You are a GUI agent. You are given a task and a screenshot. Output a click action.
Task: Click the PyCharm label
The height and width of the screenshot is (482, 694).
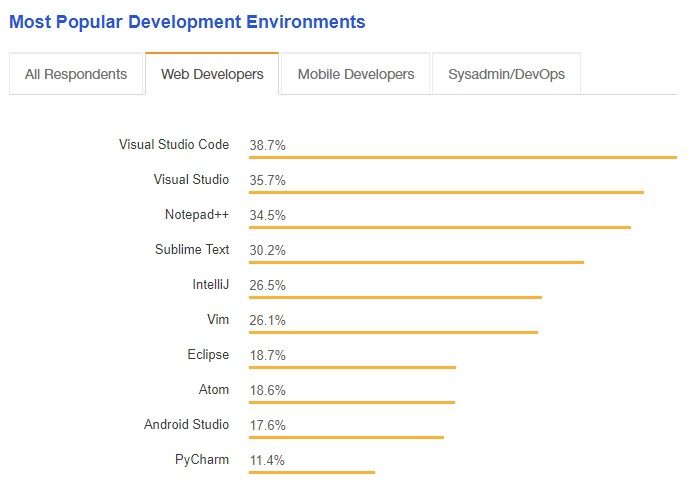[x=202, y=460]
